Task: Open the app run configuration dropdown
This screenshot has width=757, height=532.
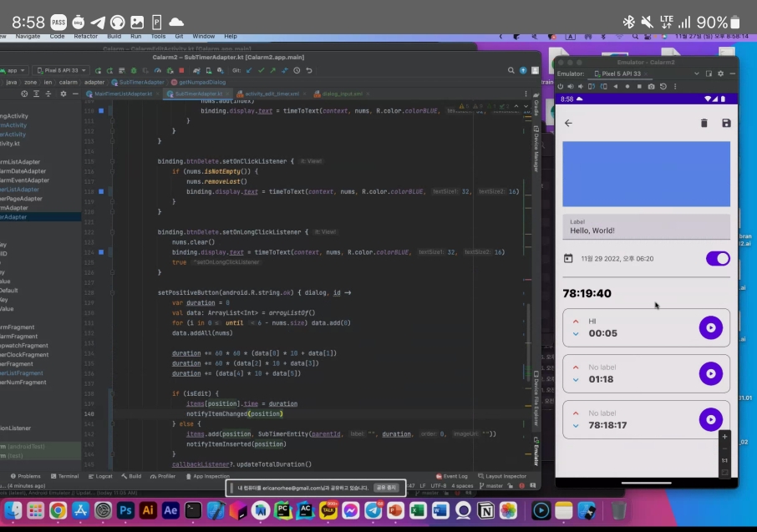Action: pos(13,70)
